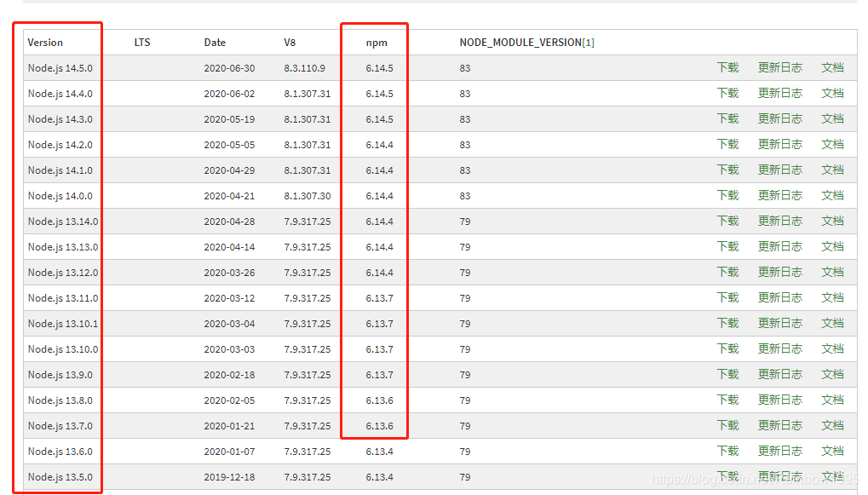Download Node.js 14.4.0 via 下载 link
Screen dimensions: 868x495
pyautogui.click(x=728, y=94)
